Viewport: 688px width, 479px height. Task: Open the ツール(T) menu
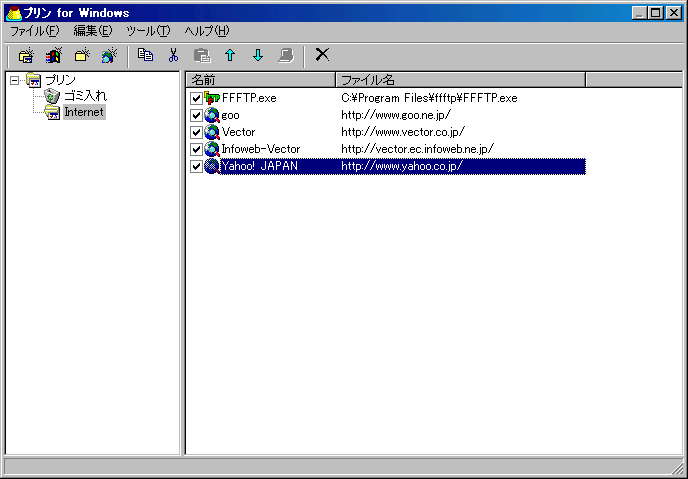148,31
